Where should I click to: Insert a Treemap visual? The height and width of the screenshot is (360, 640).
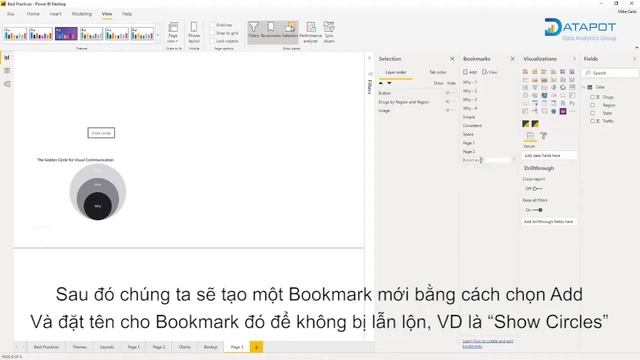pyautogui.click(x=572, y=87)
